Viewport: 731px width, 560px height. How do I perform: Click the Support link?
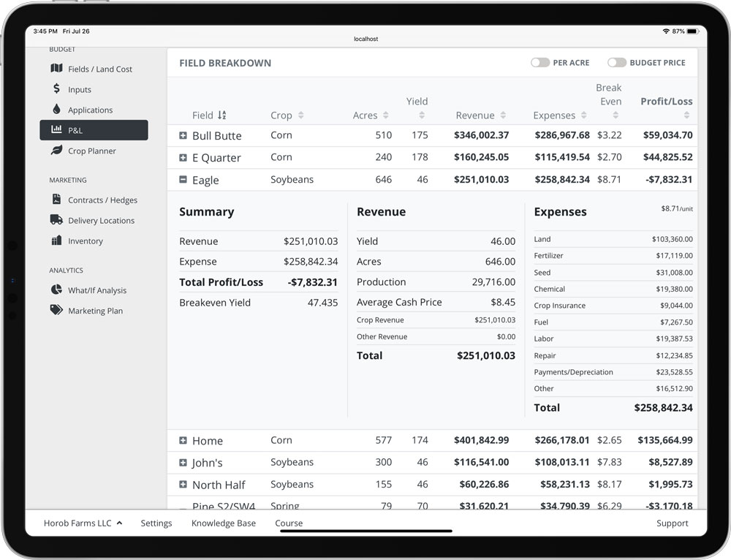[672, 523]
